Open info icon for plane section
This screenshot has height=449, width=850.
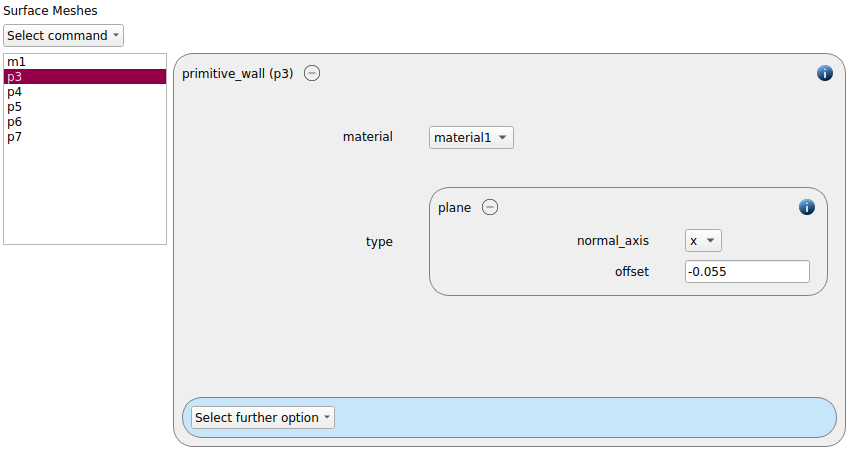(x=807, y=207)
